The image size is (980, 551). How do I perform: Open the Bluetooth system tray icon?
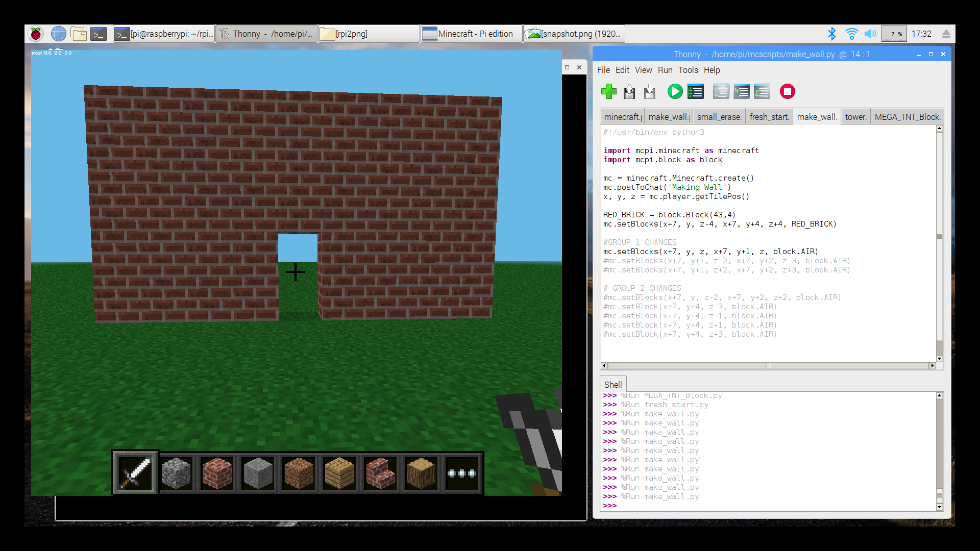tap(831, 33)
